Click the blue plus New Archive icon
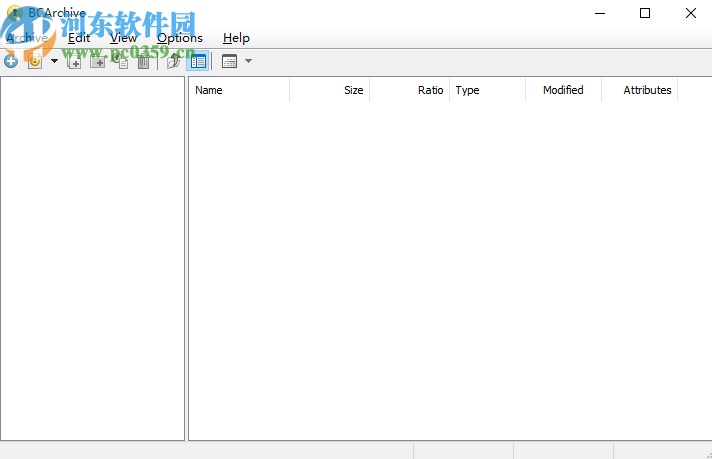Image resolution: width=712 pixels, height=459 pixels. pos(11,61)
